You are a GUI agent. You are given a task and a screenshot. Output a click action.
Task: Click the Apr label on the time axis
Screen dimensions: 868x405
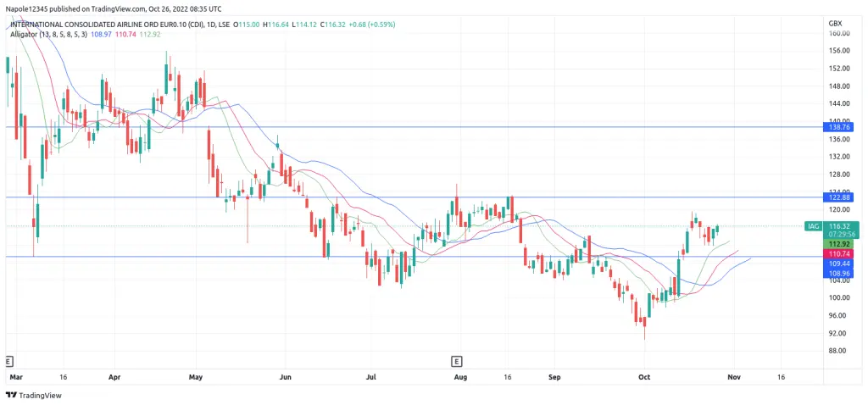coord(114,377)
